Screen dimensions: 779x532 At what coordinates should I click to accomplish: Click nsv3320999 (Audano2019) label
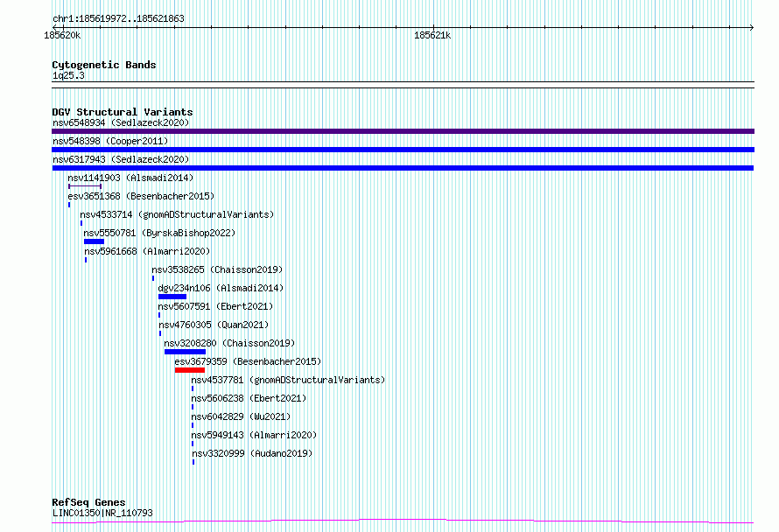[x=252, y=453]
